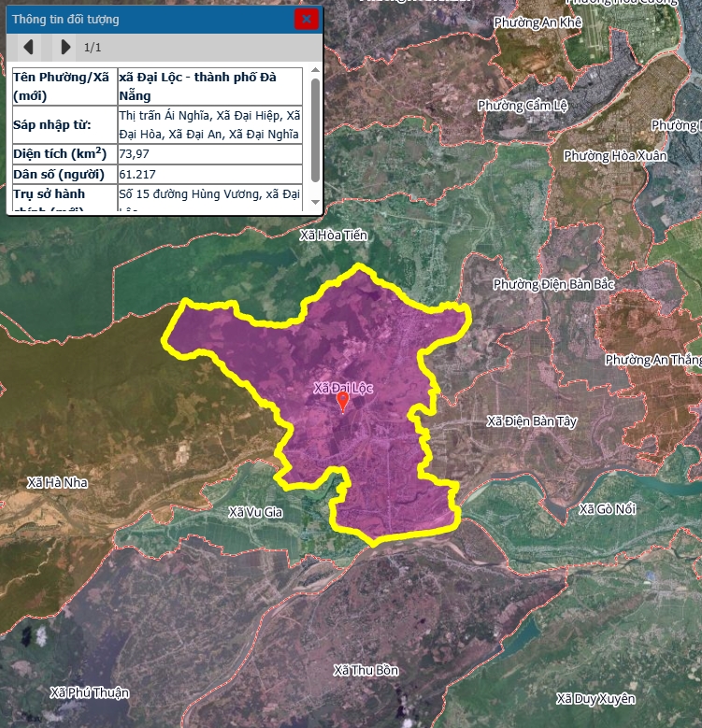
Task: Click the Xã Gò Nổi label
Action: pyautogui.click(x=607, y=508)
